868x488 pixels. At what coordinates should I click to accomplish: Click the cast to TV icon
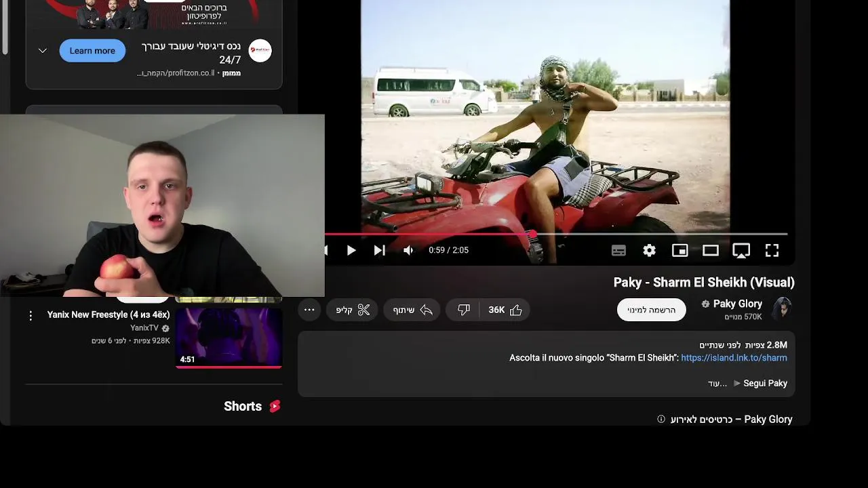pyautogui.click(x=741, y=251)
